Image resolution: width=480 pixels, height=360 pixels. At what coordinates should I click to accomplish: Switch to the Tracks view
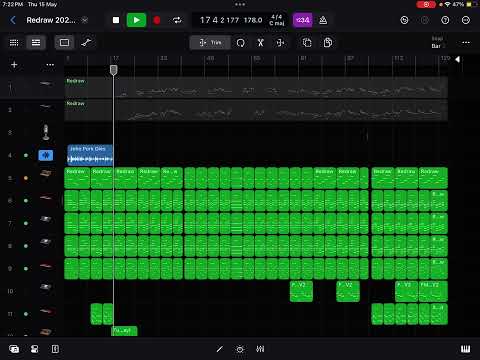tap(36, 42)
